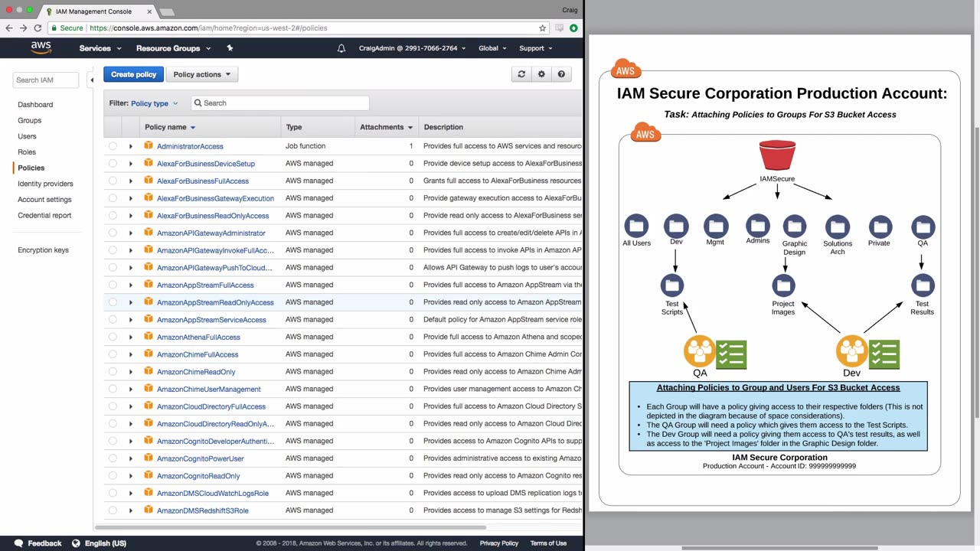The image size is (980, 551).
Task: Select the AmazonCloudDirectoryReadOnlyA radio button
Action: point(113,424)
